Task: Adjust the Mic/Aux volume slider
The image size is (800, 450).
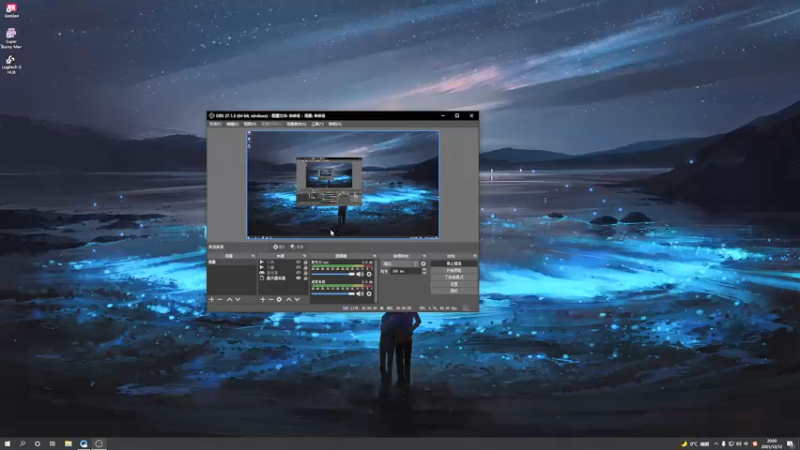Action: click(x=333, y=274)
